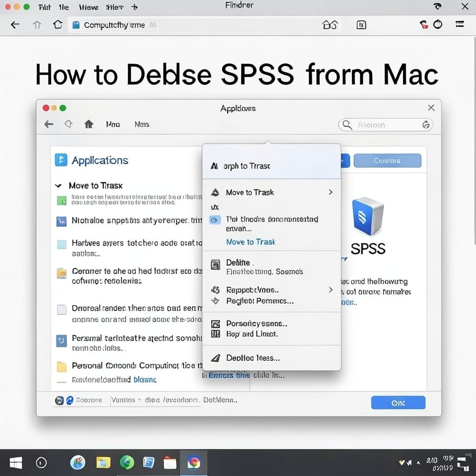
Task: Click the blue shield icon beside Personal tarloteathe row
Action: point(62,341)
